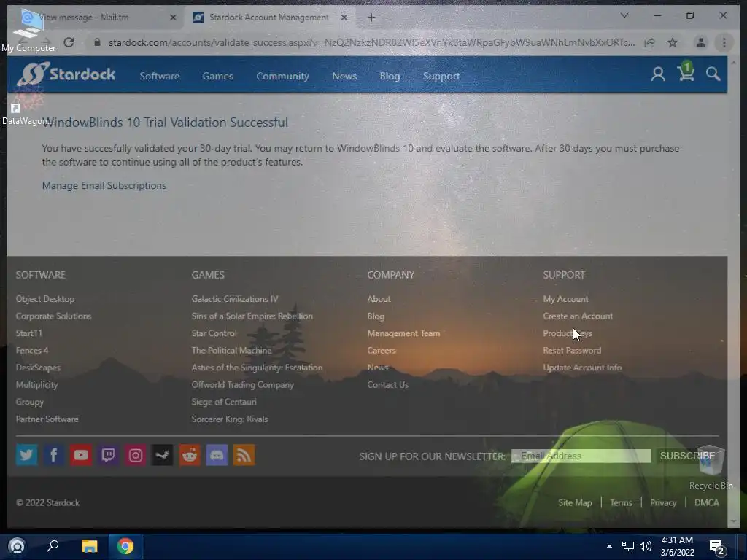Screen dimensions: 747x560
Task: Open Stardock's Twitter page icon
Action: pyautogui.click(x=27, y=455)
